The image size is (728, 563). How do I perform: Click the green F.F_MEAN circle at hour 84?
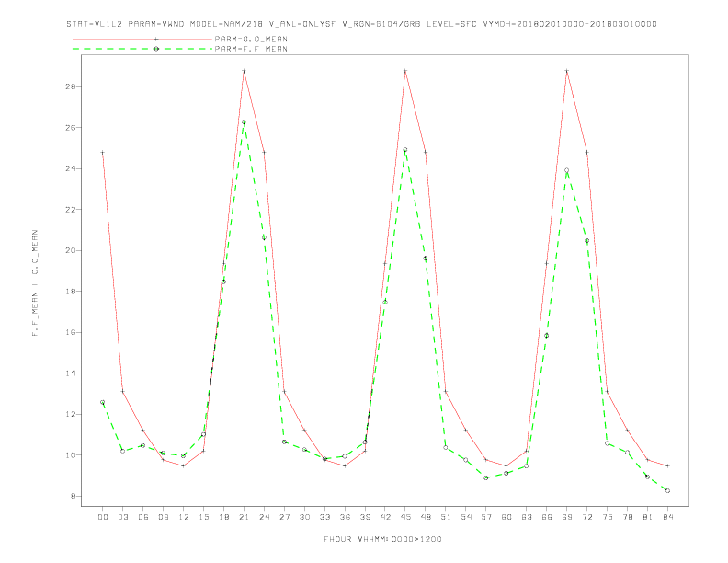pyautogui.click(x=667, y=491)
